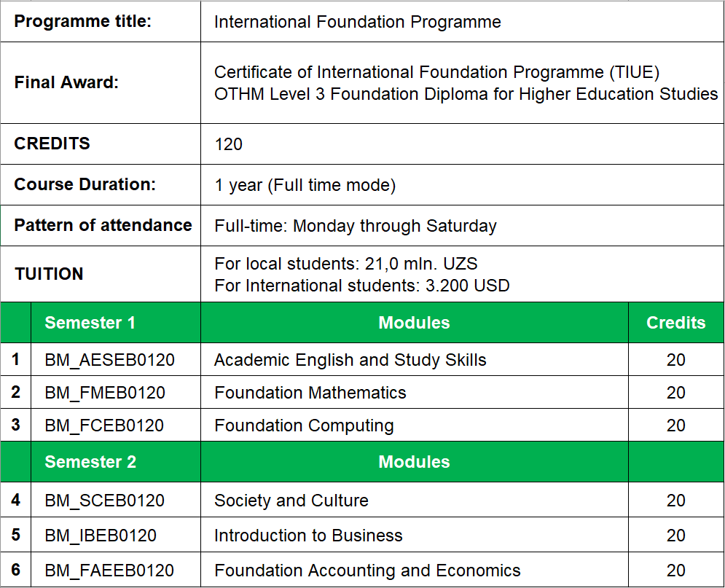
Task: Select the International Foundation Programme text
Action: (x=358, y=22)
